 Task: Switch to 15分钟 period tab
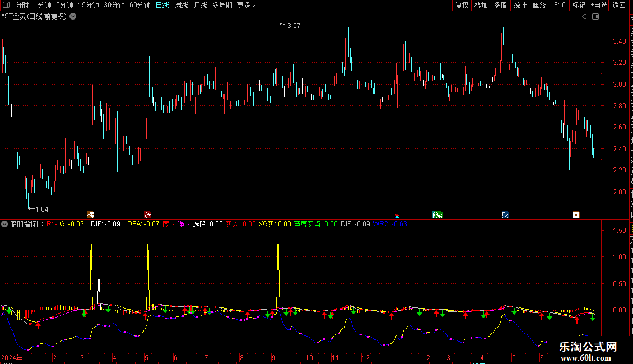[x=89, y=5]
